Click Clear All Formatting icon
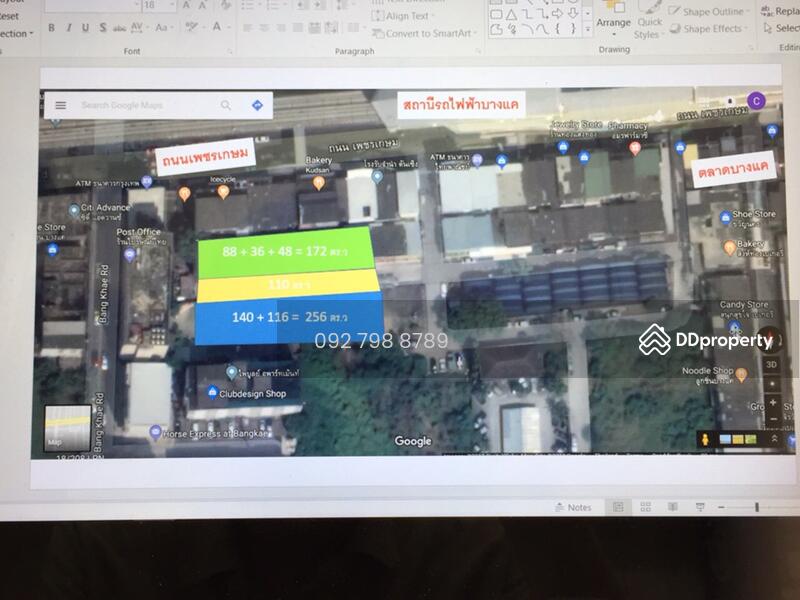This screenshot has height=600, width=800. 226,5
